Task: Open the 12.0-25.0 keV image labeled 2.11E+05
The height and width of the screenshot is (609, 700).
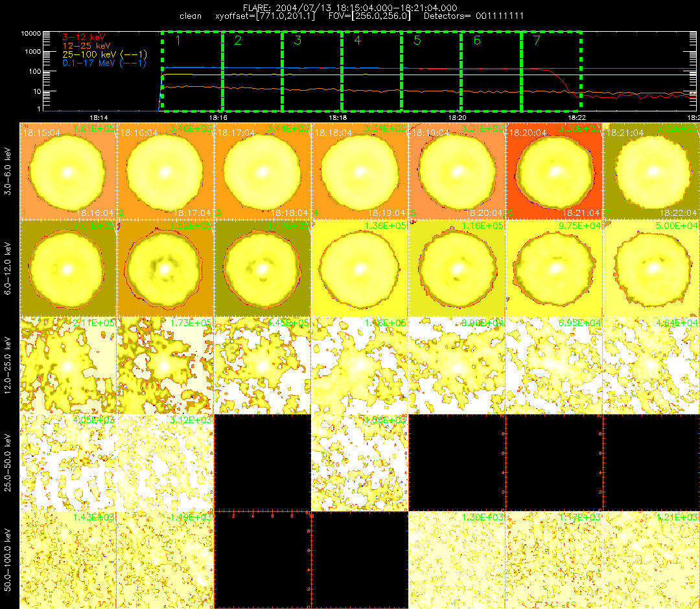Action: tap(68, 366)
